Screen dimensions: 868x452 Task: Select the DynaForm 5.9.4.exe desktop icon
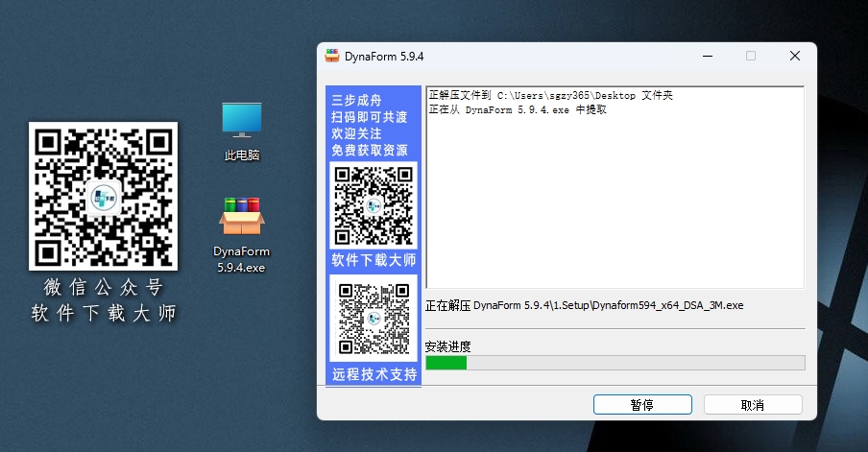(241, 235)
